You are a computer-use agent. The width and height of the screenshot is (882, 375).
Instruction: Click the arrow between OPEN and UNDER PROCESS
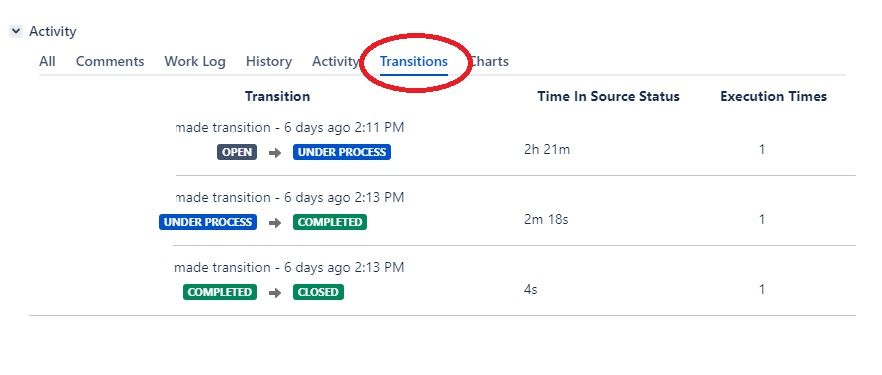pos(274,153)
